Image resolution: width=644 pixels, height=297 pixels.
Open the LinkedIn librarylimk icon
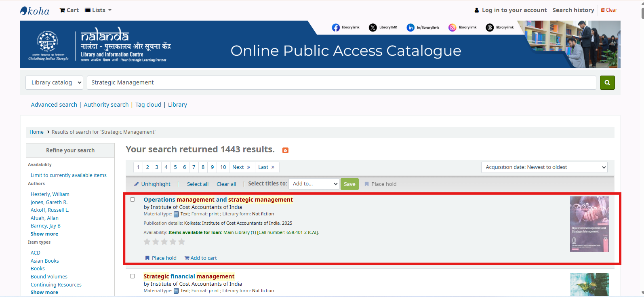(x=410, y=27)
